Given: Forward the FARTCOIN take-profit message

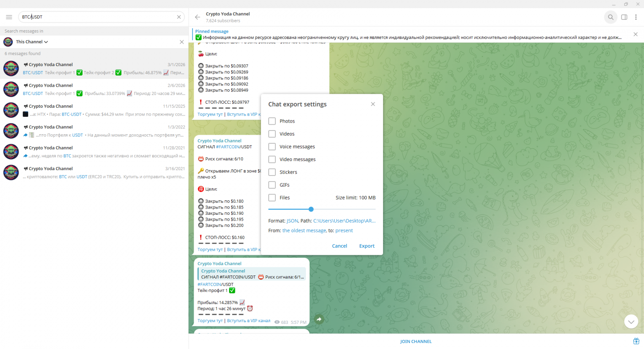Looking at the screenshot, I should click(x=319, y=319).
